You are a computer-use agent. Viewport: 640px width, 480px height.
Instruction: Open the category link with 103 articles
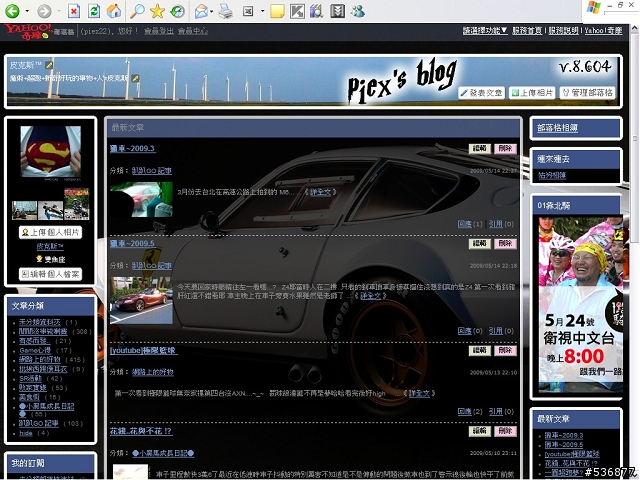(39, 424)
